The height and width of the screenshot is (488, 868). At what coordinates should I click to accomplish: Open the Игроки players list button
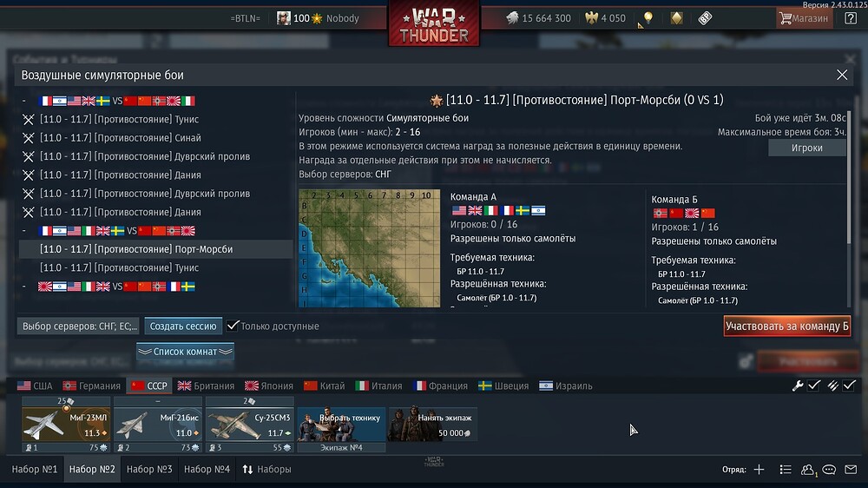[806, 148]
